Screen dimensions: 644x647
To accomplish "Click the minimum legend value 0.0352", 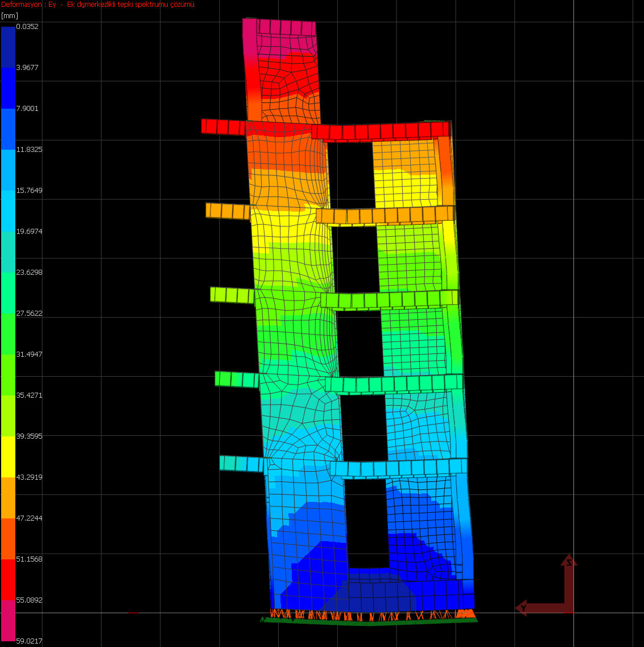I will point(27,26).
